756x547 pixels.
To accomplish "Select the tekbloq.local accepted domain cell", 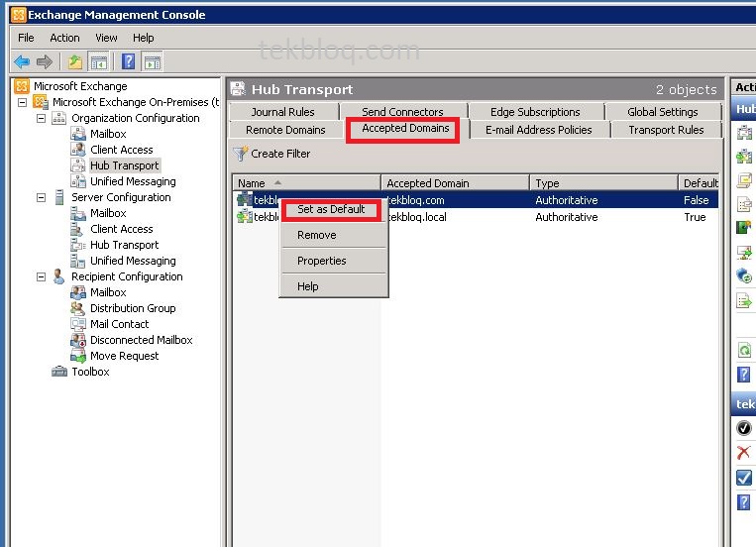I will tap(417, 217).
